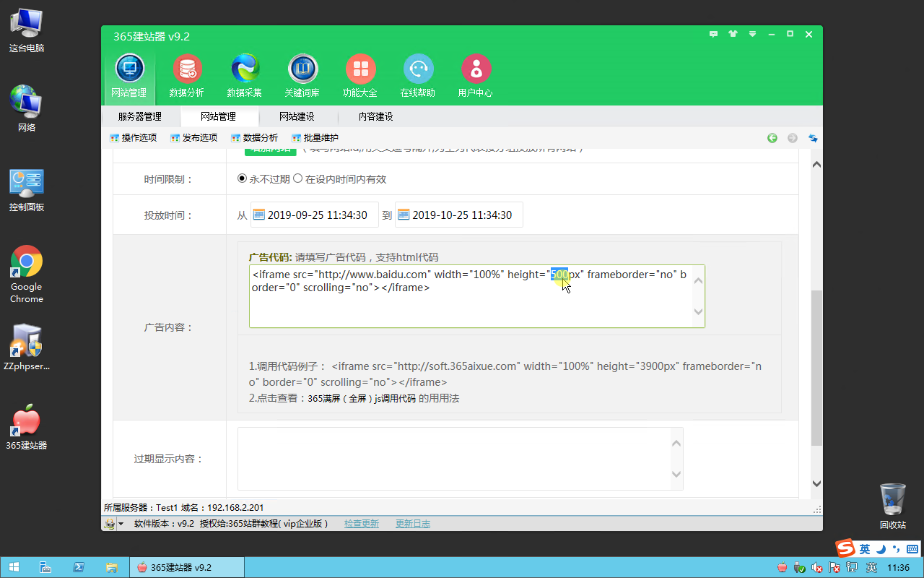Switch to 服务器管理 tab
The height and width of the screenshot is (578, 924).
pyautogui.click(x=140, y=116)
